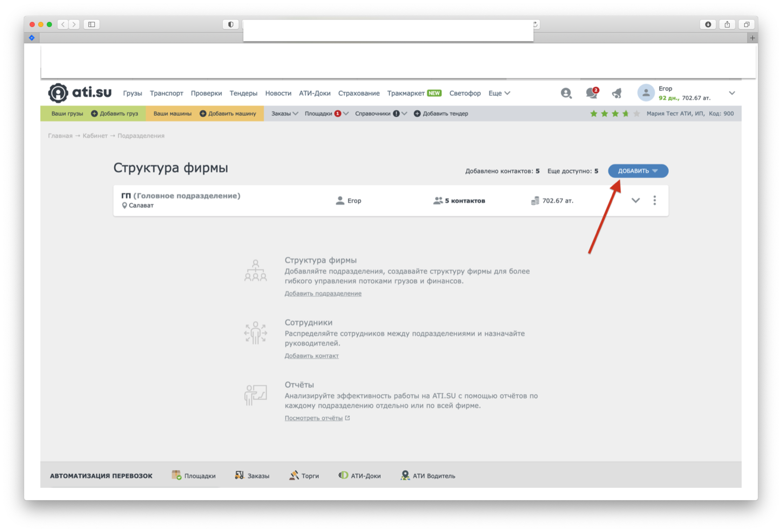
Task: Go to Кабинет breadcrumb
Action: point(95,135)
